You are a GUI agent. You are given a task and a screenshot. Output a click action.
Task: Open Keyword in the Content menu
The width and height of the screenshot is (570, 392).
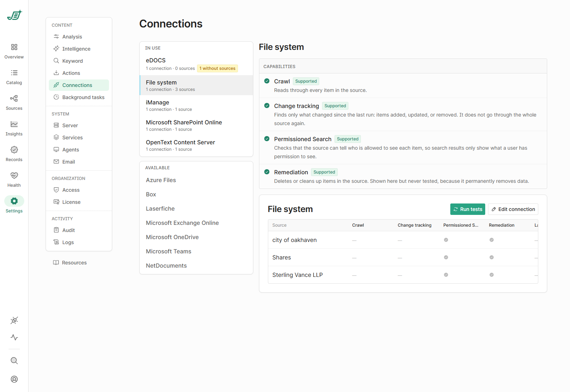point(79,61)
